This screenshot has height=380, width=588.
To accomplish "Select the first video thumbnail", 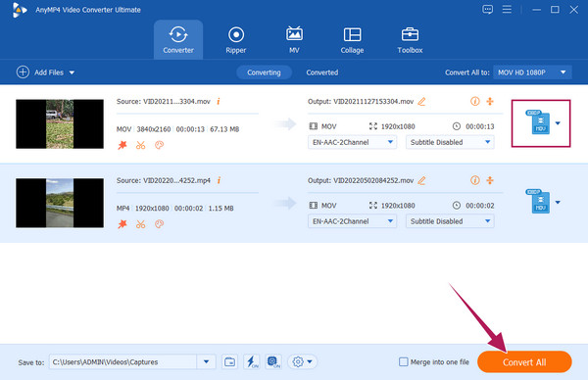I will coord(60,124).
